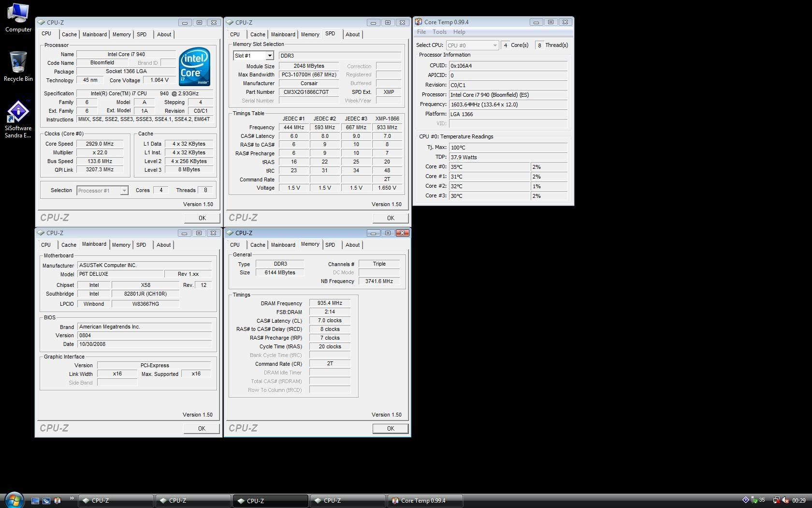The height and width of the screenshot is (508, 812).
Task: Click the QPI Link value 3207.3 MHz
Action: tap(100, 170)
